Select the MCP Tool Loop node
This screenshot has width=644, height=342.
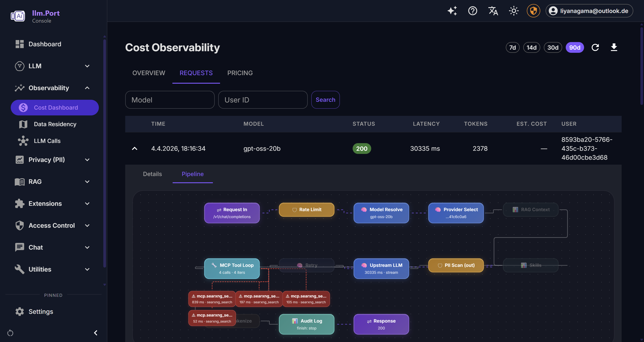232,269
